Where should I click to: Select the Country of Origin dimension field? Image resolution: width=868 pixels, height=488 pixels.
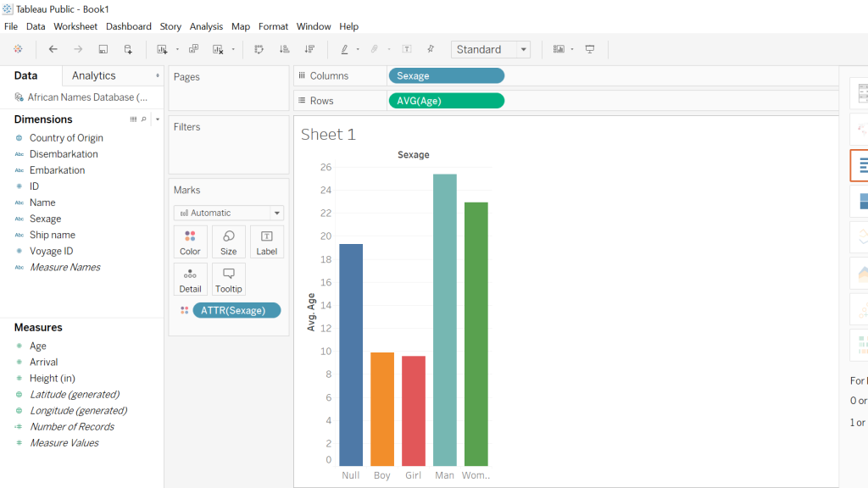point(66,138)
